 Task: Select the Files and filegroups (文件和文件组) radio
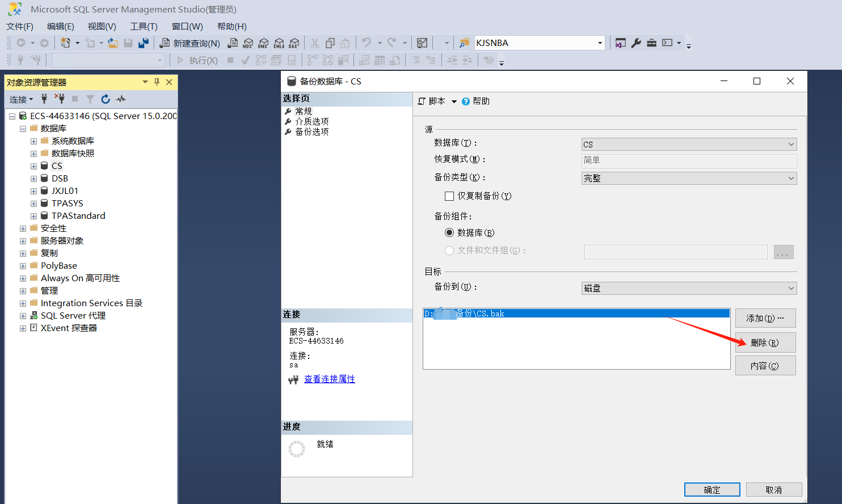point(449,250)
